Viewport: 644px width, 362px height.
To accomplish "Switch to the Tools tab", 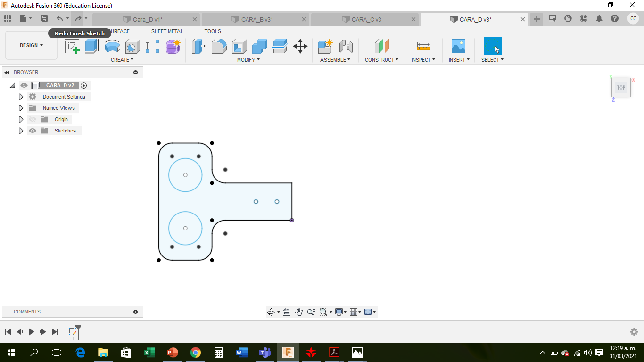I will 213,31.
